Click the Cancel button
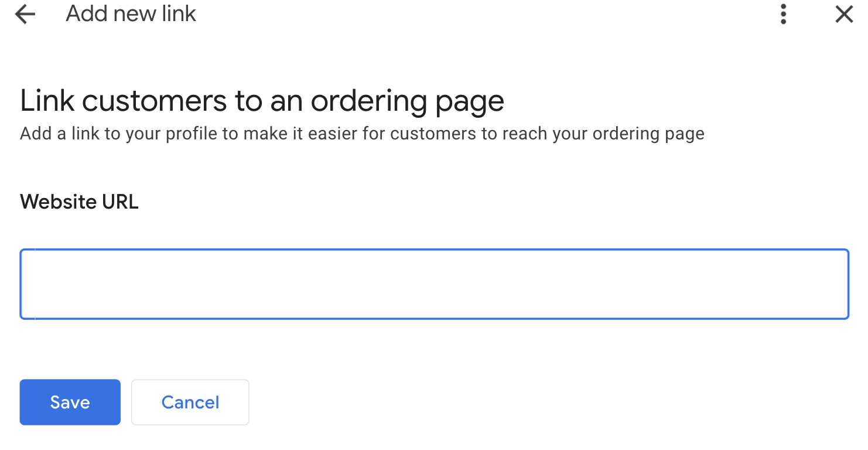868x450 pixels. pos(190,402)
